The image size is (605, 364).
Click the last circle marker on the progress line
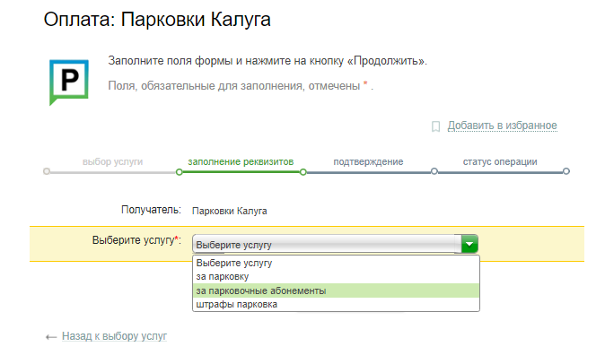[x=566, y=171]
